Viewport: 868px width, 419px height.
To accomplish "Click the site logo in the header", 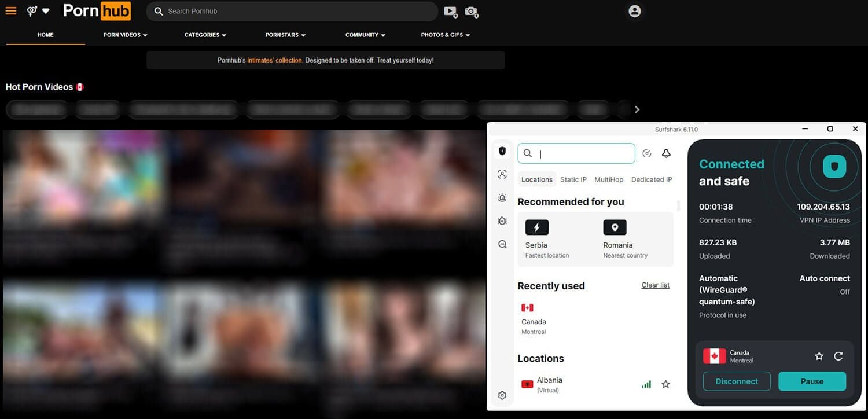I will (x=97, y=11).
